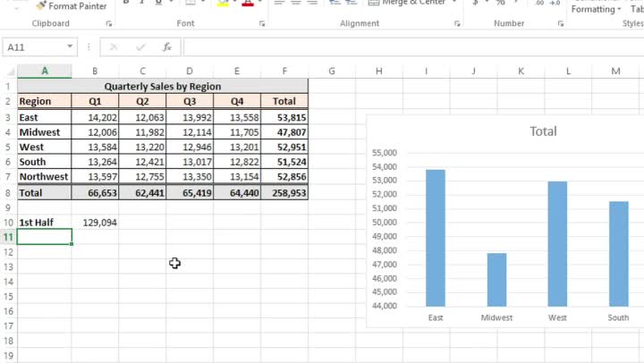Click the Select All corner triangle
This screenshot has width=644, height=363.
click(x=9, y=72)
